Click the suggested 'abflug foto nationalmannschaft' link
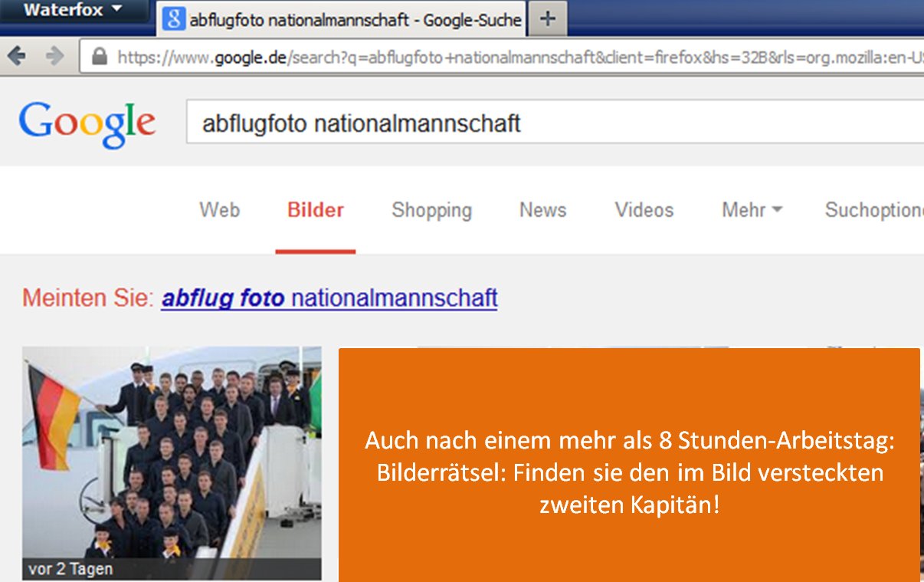The width and height of the screenshot is (924, 582). pyautogui.click(x=329, y=298)
